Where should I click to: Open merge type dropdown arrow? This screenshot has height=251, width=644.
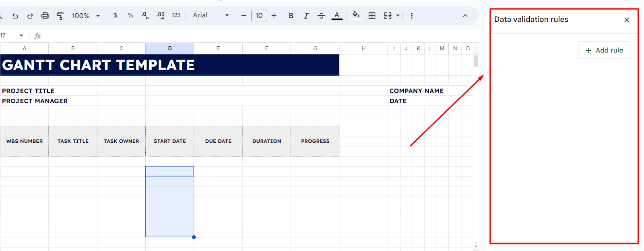(398, 16)
